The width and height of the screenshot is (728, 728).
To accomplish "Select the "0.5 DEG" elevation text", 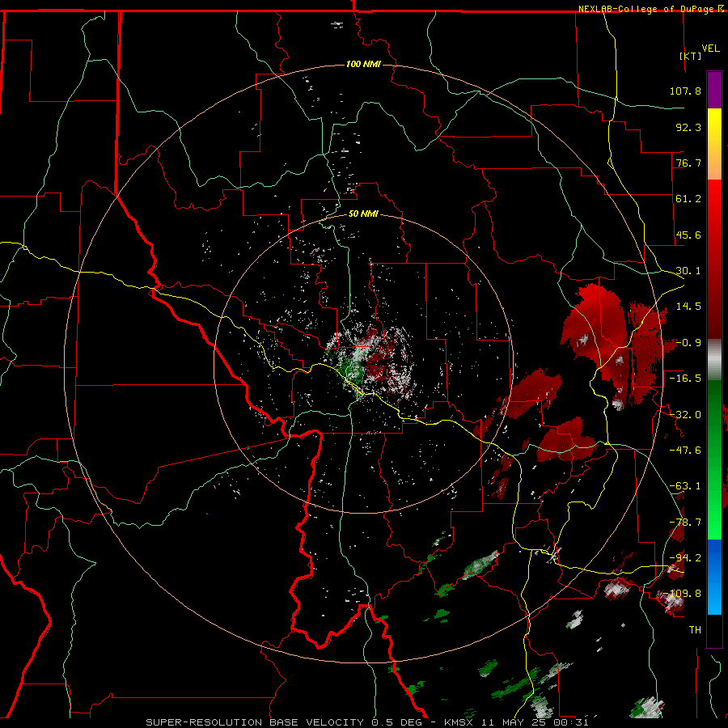I will tap(397, 722).
